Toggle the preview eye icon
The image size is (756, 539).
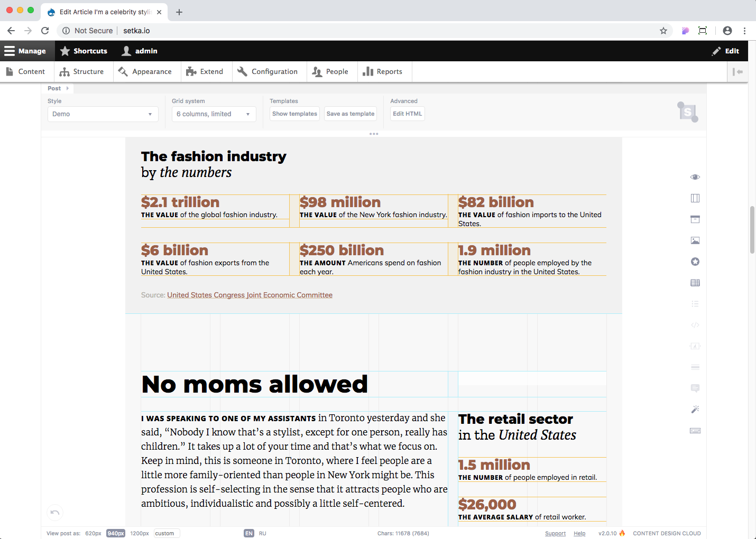[x=695, y=177]
